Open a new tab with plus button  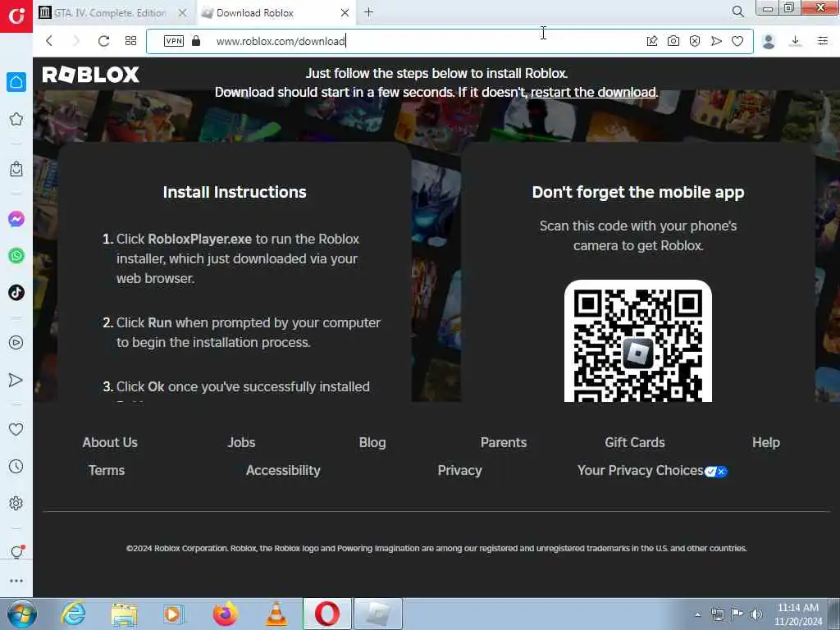click(x=368, y=12)
